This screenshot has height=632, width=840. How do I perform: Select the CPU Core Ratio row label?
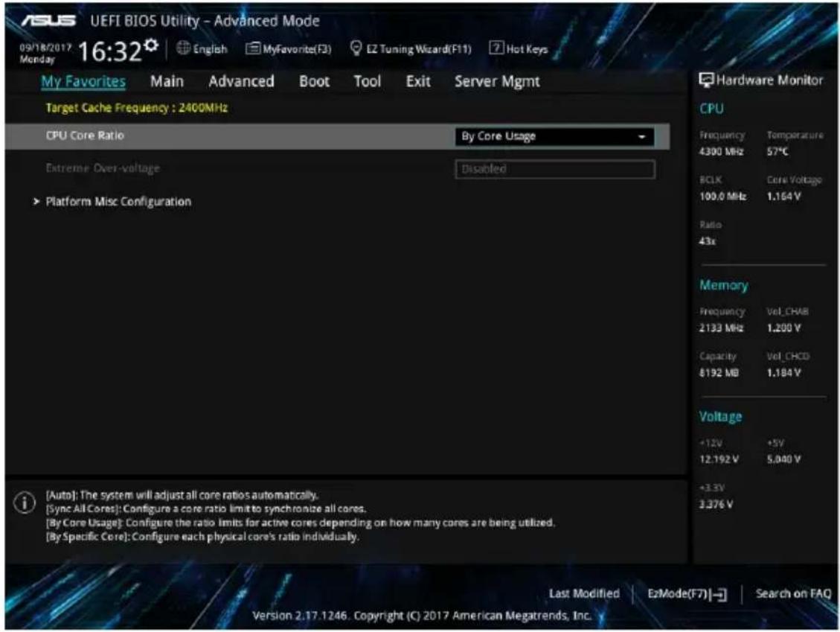tap(85, 135)
